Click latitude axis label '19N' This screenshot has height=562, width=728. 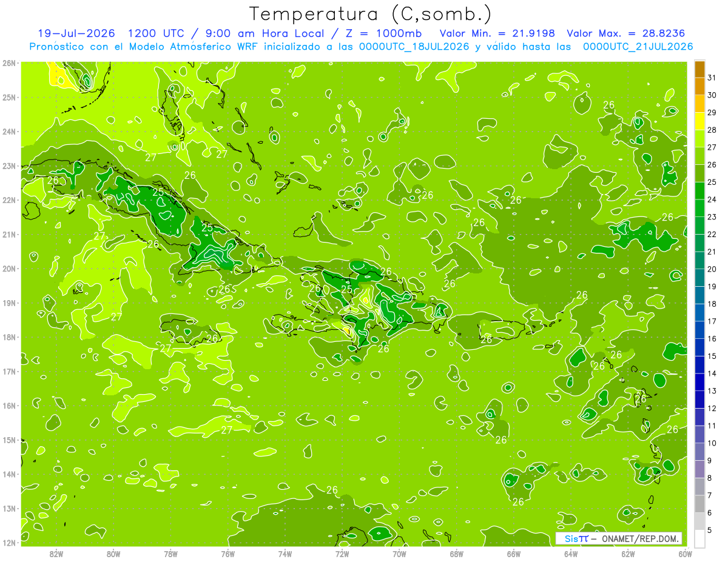tap(10, 303)
